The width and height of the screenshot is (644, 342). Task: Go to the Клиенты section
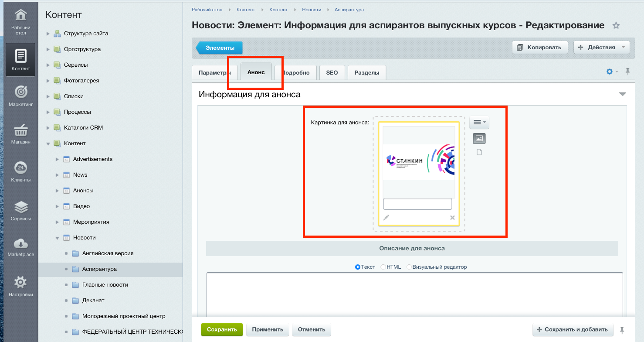tap(20, 171)
